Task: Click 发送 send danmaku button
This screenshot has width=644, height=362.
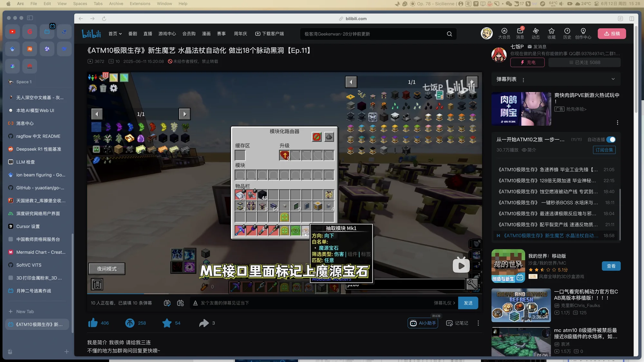Action: click(x=468, y=303)
